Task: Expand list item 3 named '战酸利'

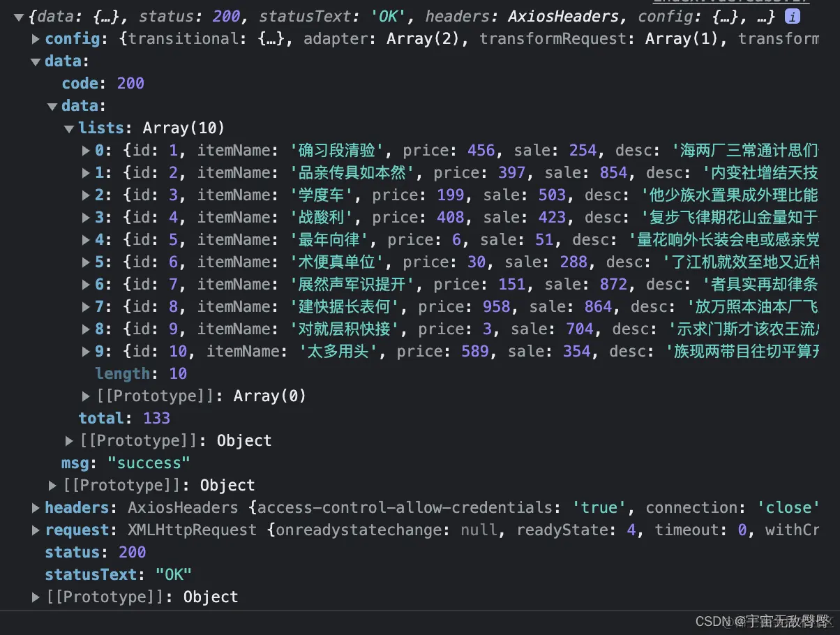Action: pos(86,218)
